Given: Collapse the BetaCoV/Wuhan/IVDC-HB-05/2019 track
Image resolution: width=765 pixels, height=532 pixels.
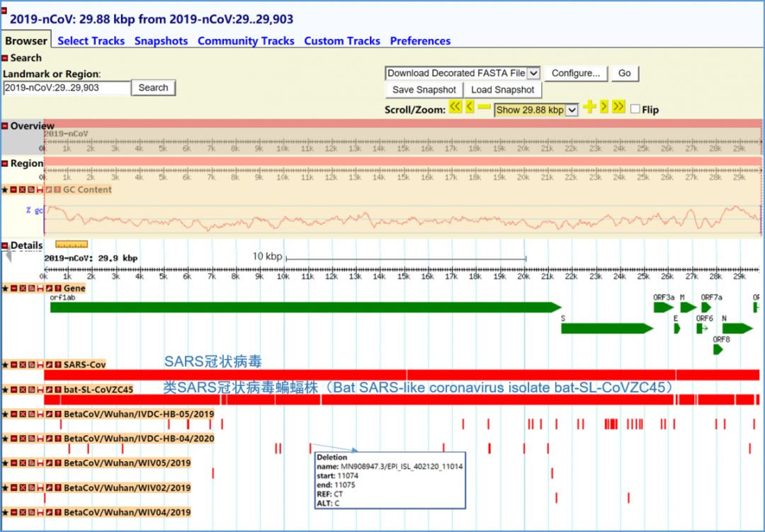Looking at the screenshot, I should (x=14, y=414).
